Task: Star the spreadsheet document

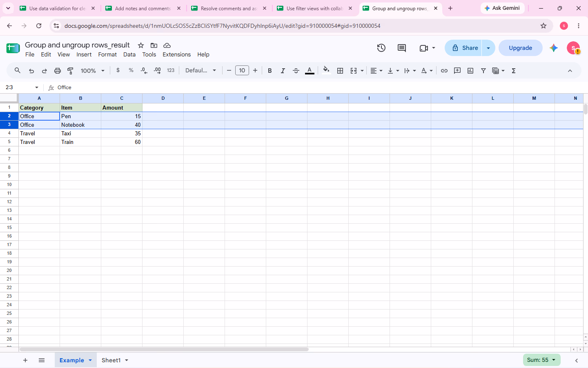Action: tap(141, 45)
